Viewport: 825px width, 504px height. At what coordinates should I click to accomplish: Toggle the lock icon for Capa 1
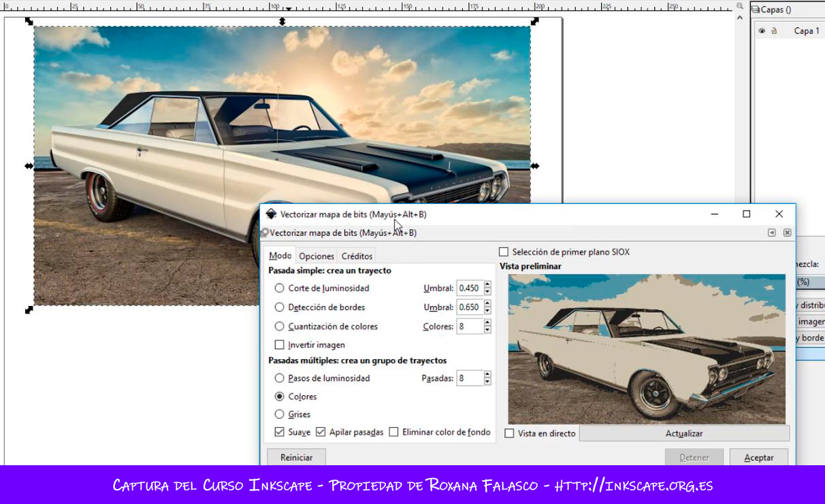point(774,31)
